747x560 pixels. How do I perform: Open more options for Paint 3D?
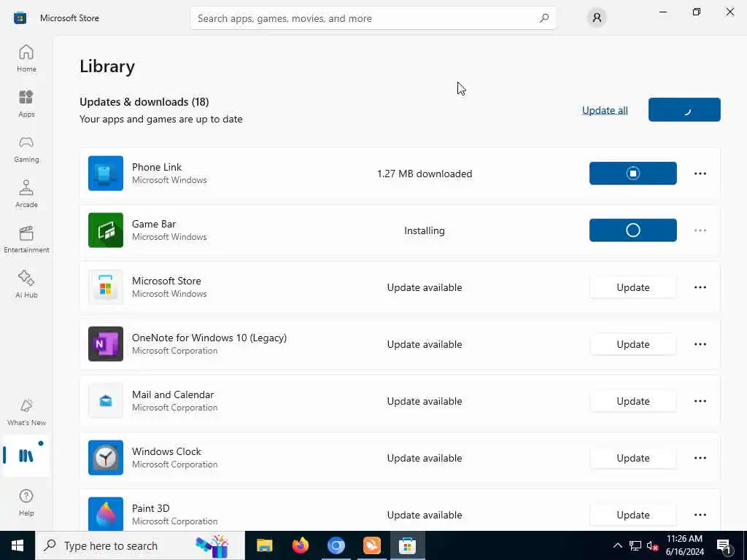tap(700, 515)
